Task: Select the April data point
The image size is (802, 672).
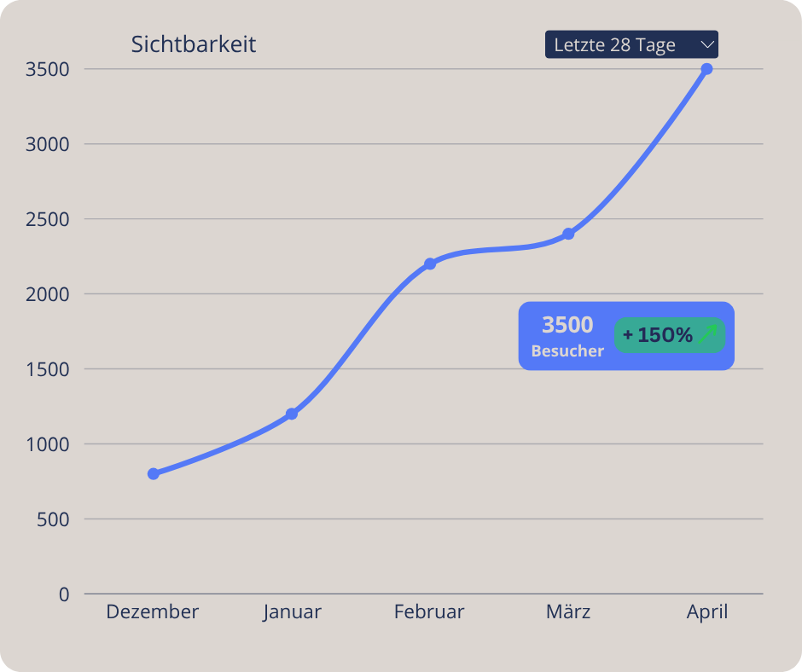Action: click(x=706, y=69)
